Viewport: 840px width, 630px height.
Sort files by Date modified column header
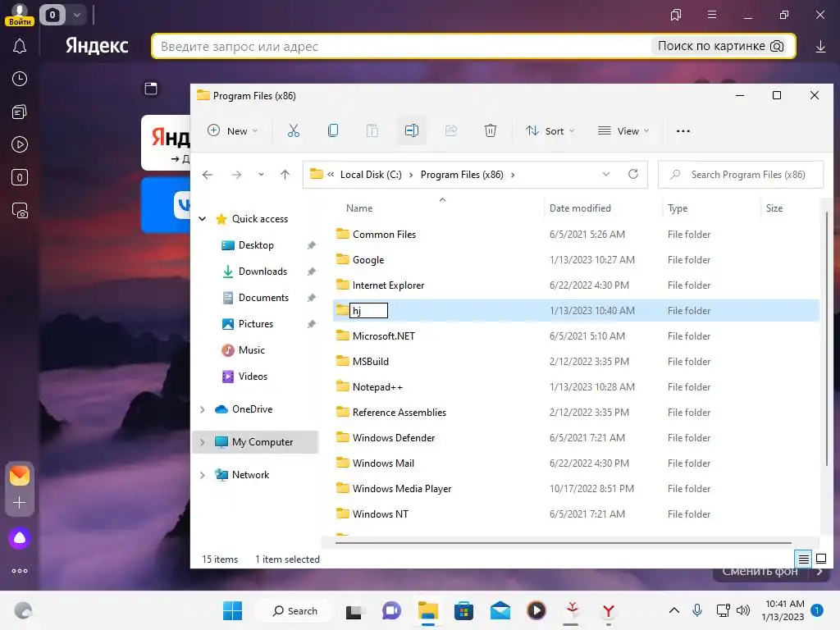[x=580, y=208]
